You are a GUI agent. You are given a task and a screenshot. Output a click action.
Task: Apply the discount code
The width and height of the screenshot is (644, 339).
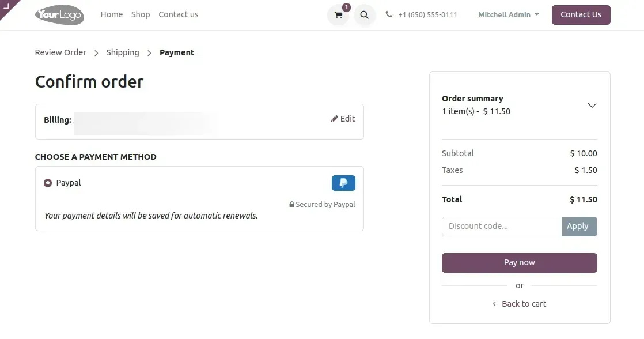(x=579, y=226)
